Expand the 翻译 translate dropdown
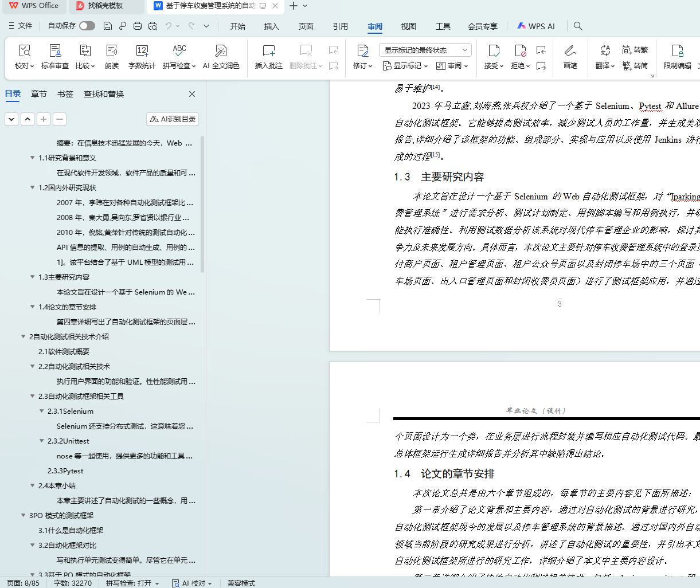 [605, 66]
